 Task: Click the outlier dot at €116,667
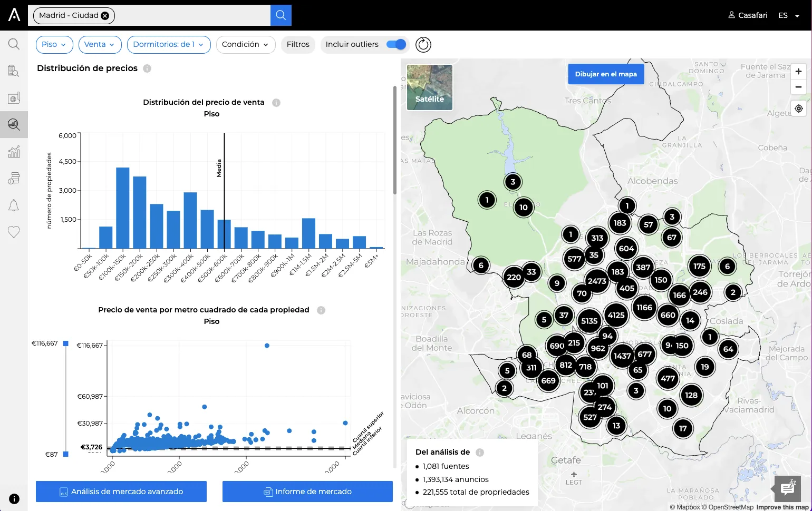click(267, 346)
